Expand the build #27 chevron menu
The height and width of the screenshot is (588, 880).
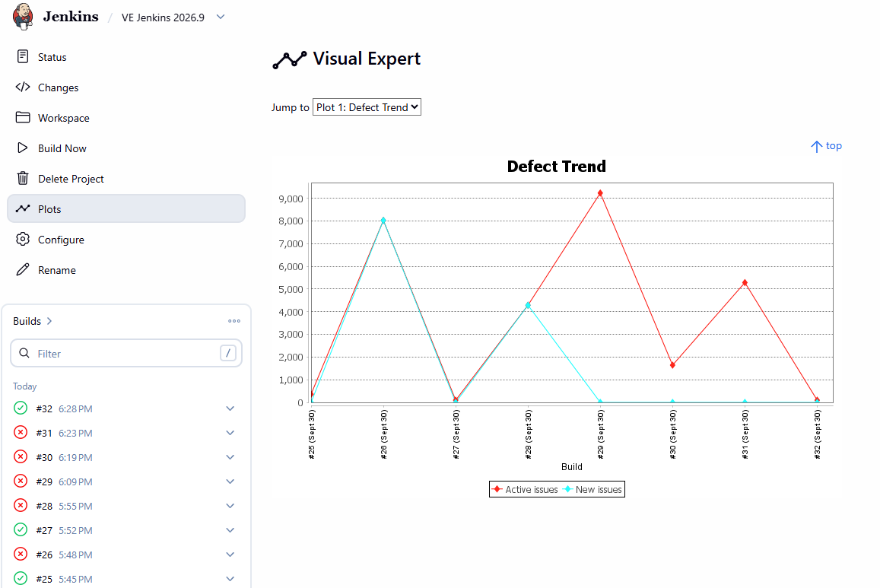pos(230,530)
